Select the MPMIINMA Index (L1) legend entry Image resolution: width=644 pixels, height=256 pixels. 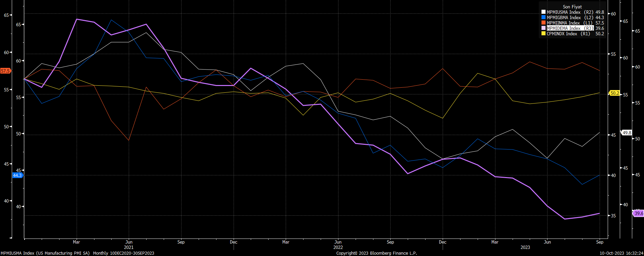click(x=570, y=23)
